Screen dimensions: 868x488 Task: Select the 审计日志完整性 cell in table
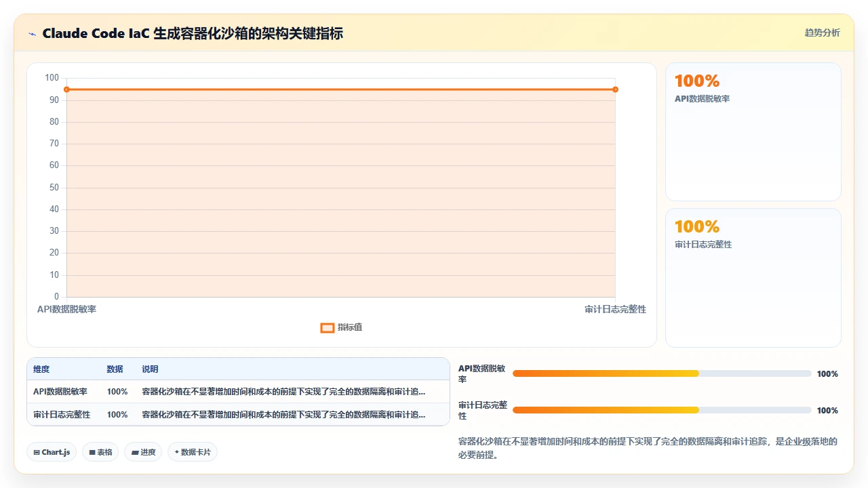click(62, 415)
